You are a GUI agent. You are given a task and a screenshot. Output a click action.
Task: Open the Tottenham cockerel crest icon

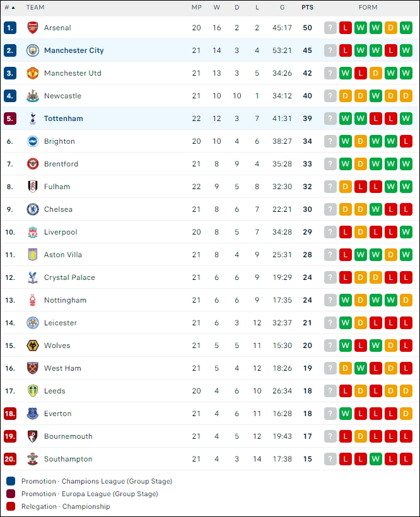pos(33,119)
